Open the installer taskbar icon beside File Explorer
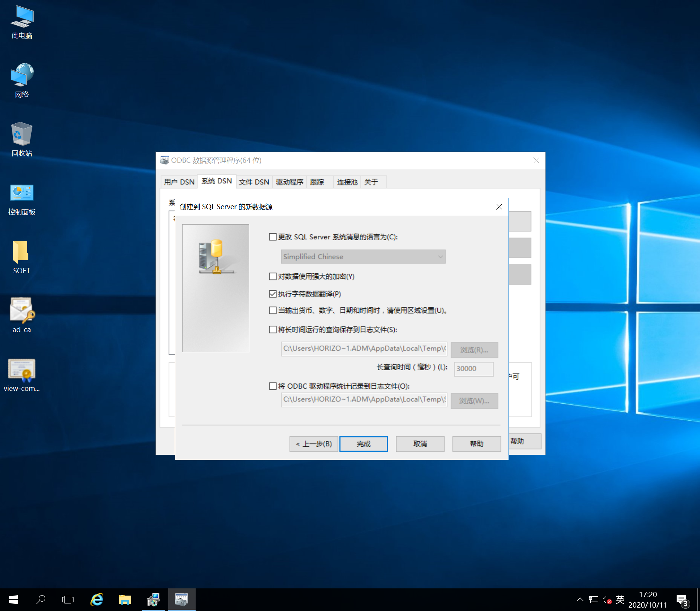The width and height of the screenshot is (700, 611). tap(153, 600)
